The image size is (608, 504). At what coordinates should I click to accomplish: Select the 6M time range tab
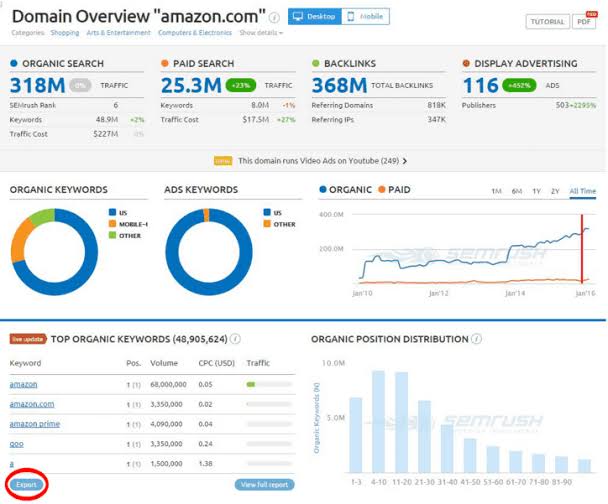pos(516,191)
